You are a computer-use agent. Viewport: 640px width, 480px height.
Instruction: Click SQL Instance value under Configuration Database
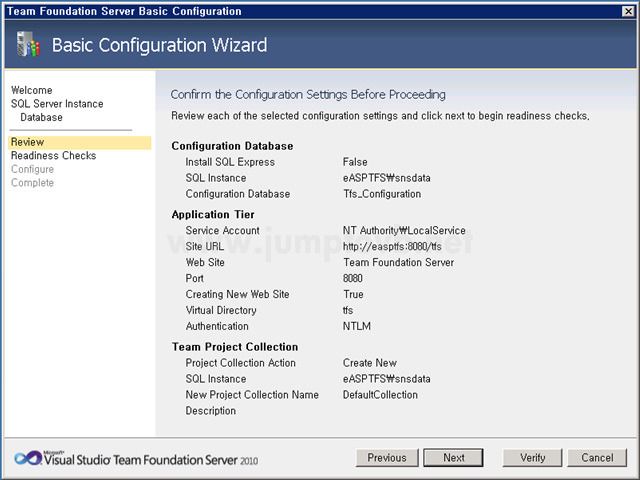(387, 178)
